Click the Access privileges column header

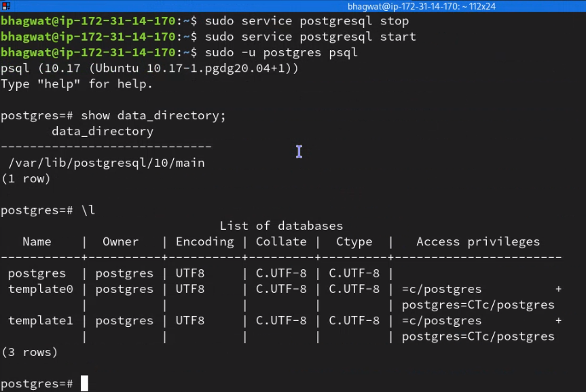(x=478, y=242)
